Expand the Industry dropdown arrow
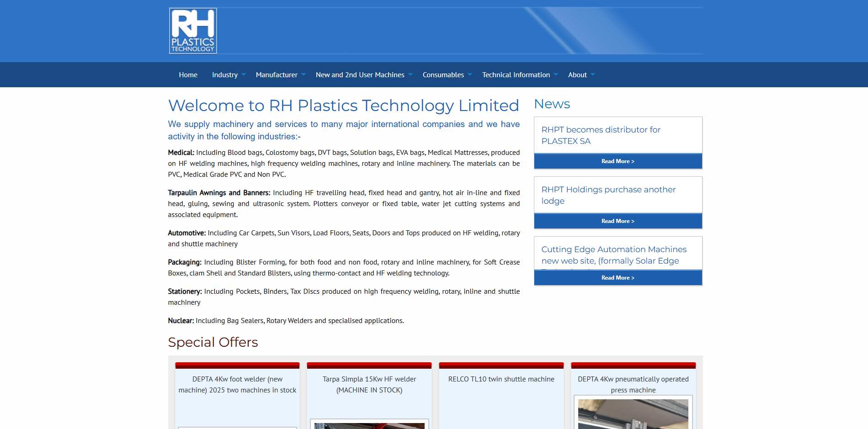The image size is (868, 429). point(244,74)
